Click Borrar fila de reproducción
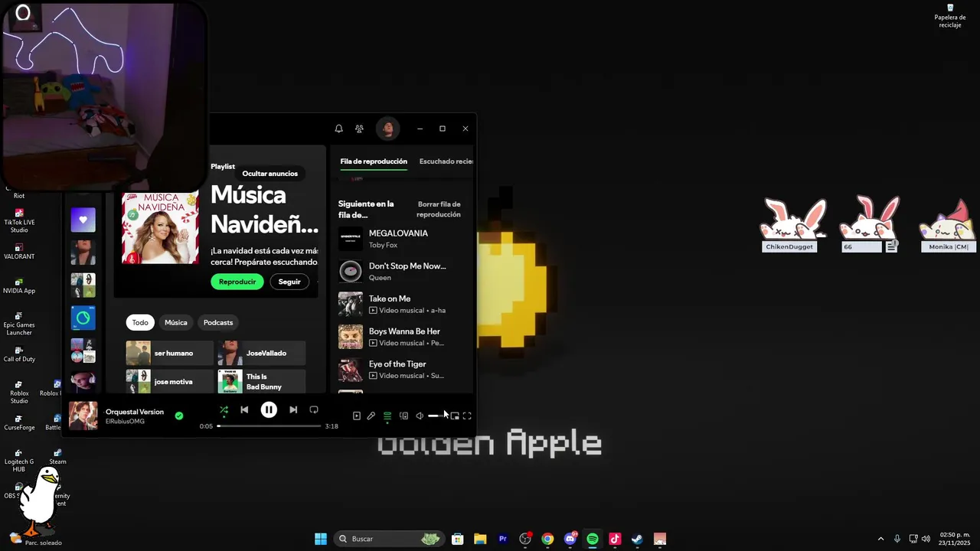The width and height of the screenshot is (980, 551). click(x=439, y=209)
